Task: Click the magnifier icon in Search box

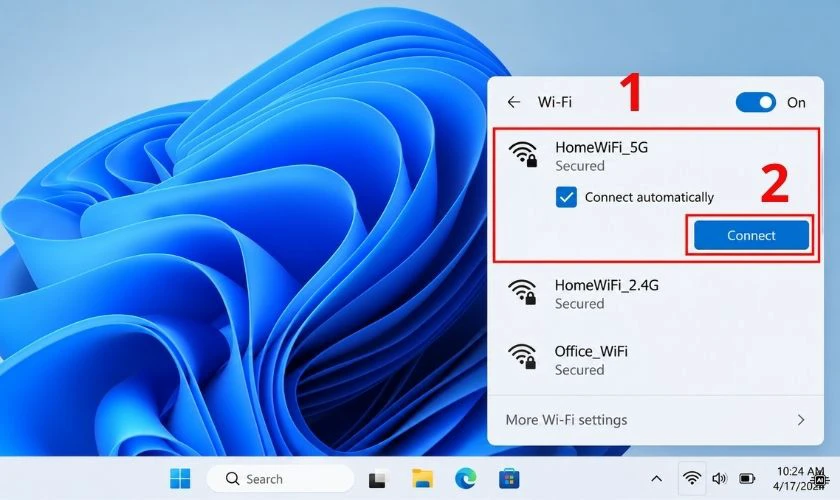Action: [x=232, y=479]
